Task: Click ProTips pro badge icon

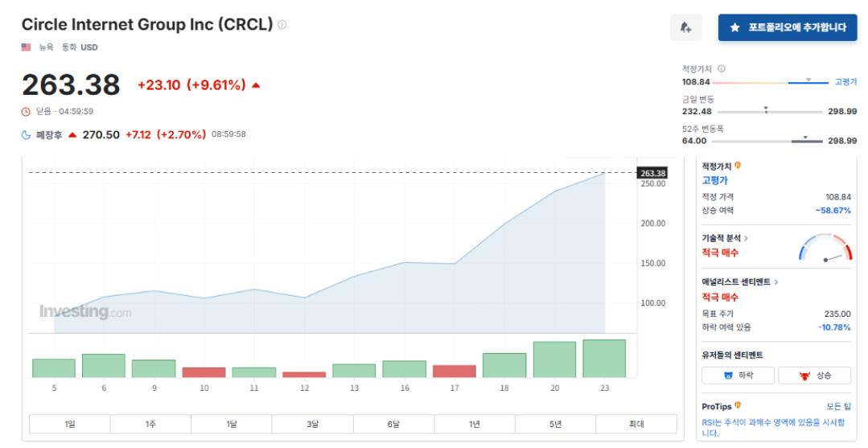Action: pyautogui.click(x=738, y=405)
